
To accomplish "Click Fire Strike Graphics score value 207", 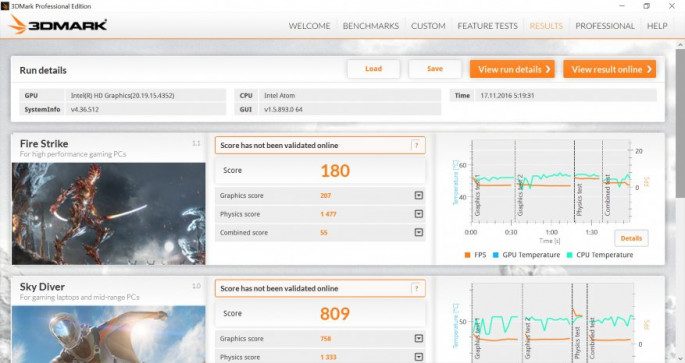I will click(x=325, y=195).
